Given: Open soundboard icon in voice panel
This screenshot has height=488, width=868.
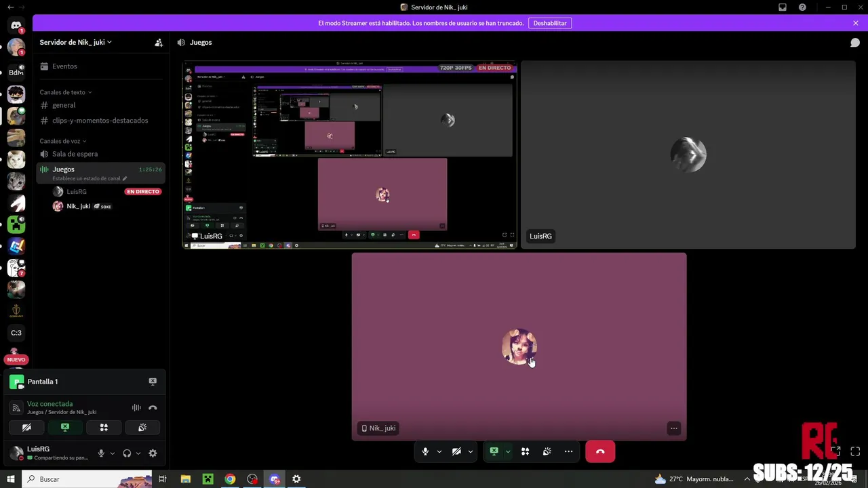Looking at the screenshot, I should (x=142, y=427).
